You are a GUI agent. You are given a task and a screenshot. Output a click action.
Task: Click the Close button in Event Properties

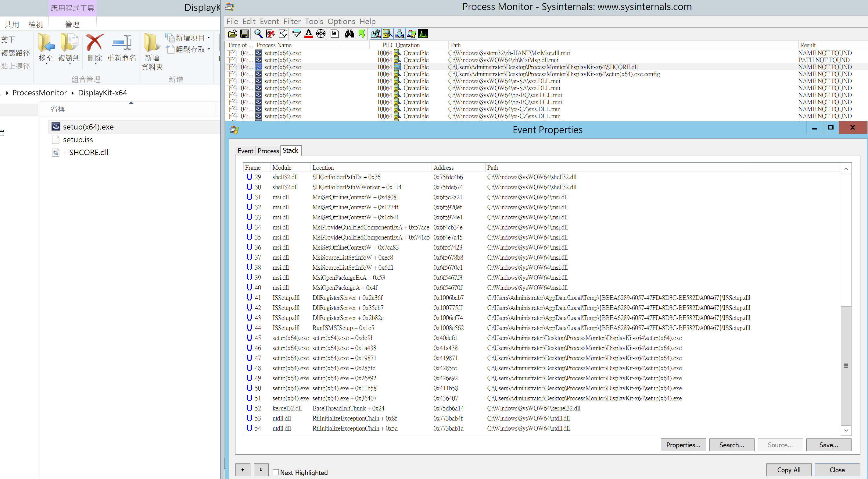pyautogui.click(x=837, y=470)
